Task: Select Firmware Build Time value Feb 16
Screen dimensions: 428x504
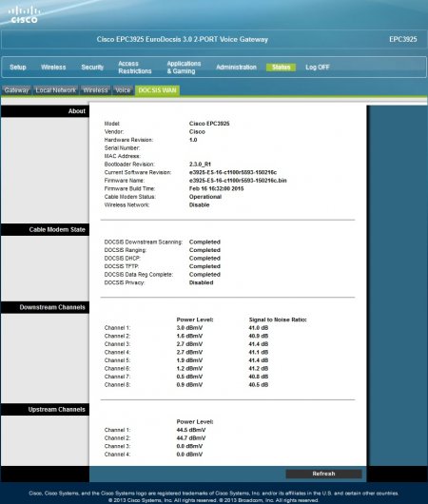Action: tap(217, 188)
